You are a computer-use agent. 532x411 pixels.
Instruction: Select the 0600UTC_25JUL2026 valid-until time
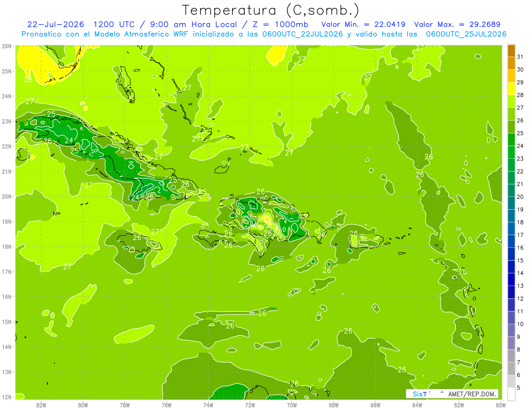[x=466, y=34]
